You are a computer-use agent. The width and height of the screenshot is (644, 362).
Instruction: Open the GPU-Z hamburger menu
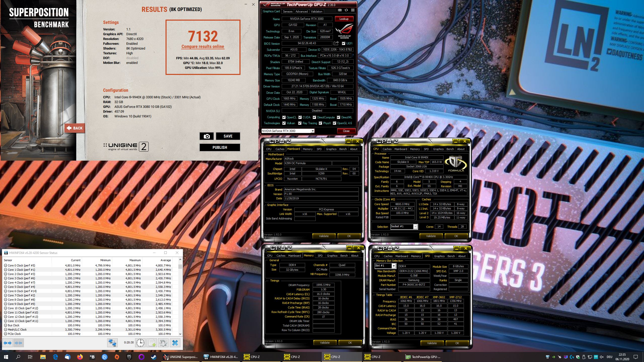pos(353,10)
